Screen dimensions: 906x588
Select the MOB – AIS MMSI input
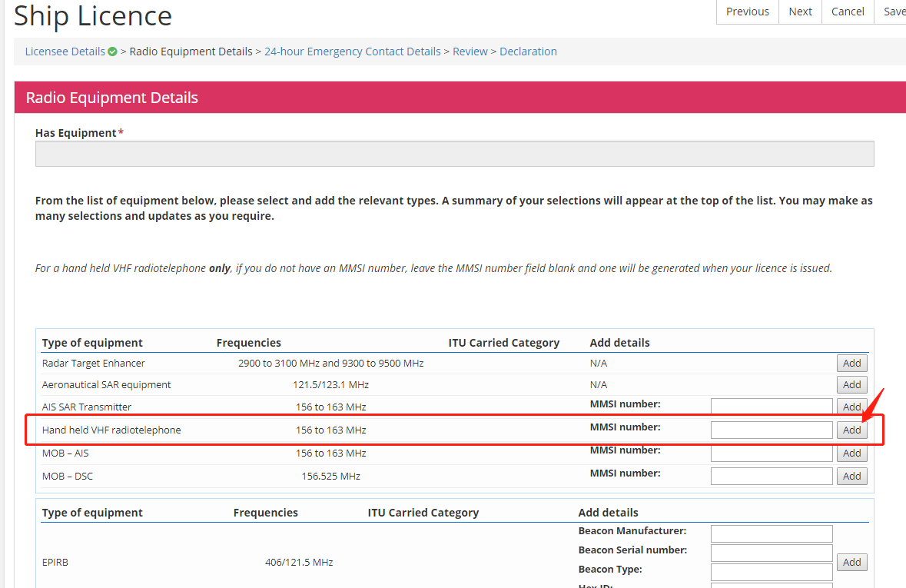772,453
